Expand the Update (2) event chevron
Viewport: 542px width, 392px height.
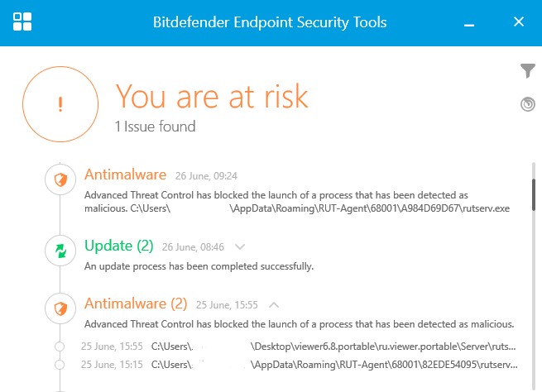click(x=240, y=246)
